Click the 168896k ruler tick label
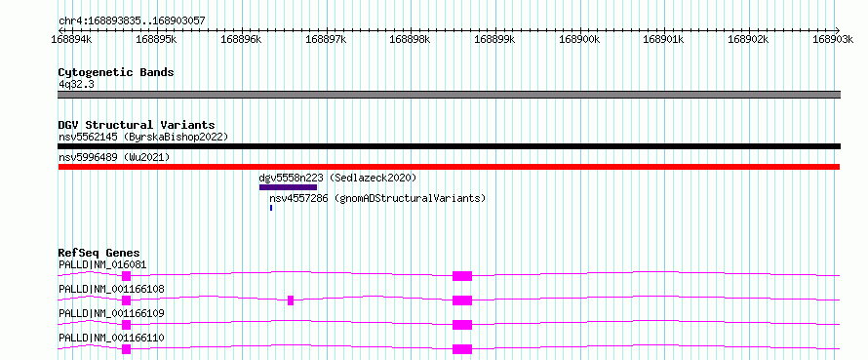Screen dimensions: 868x360 [241, 39]
